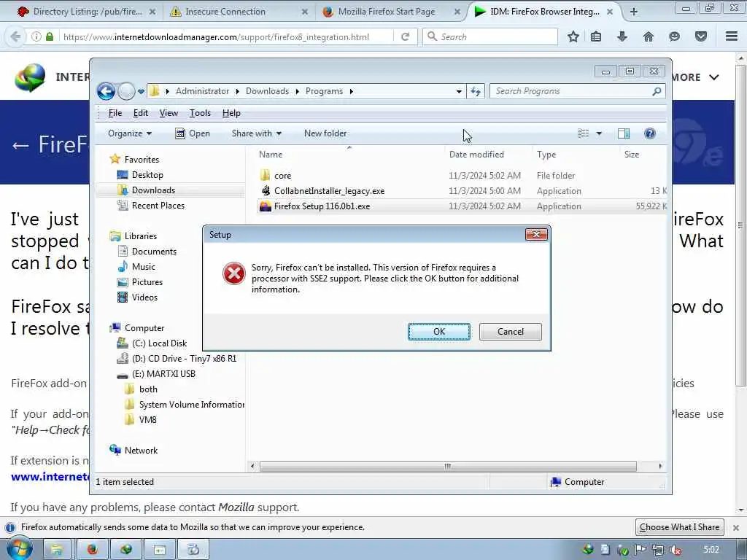The image size is (747, 560).
Task: Click the Explorer refresh button
Action: (x=476, y=91)
